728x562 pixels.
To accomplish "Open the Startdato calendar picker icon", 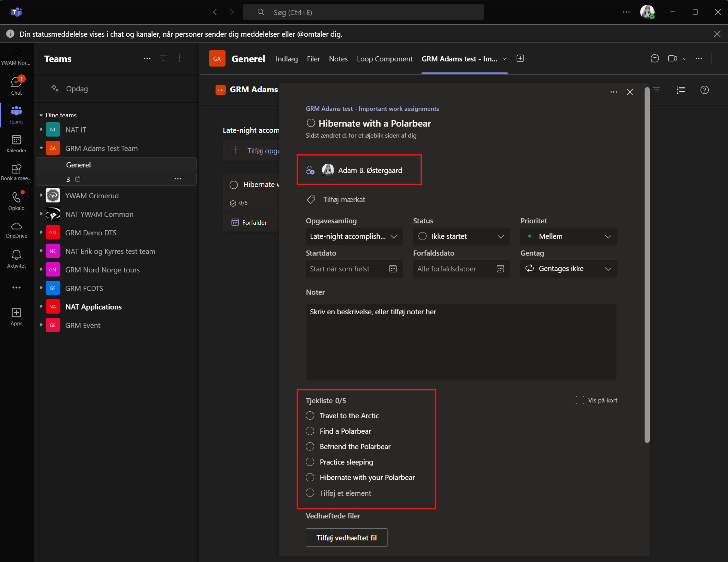I will (x=393, y=269).
